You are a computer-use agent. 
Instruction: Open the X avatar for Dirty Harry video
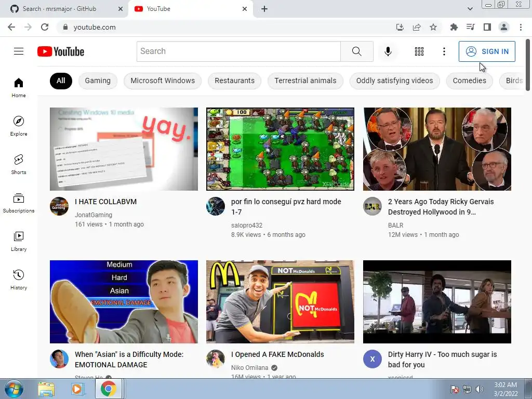(372, 359)
